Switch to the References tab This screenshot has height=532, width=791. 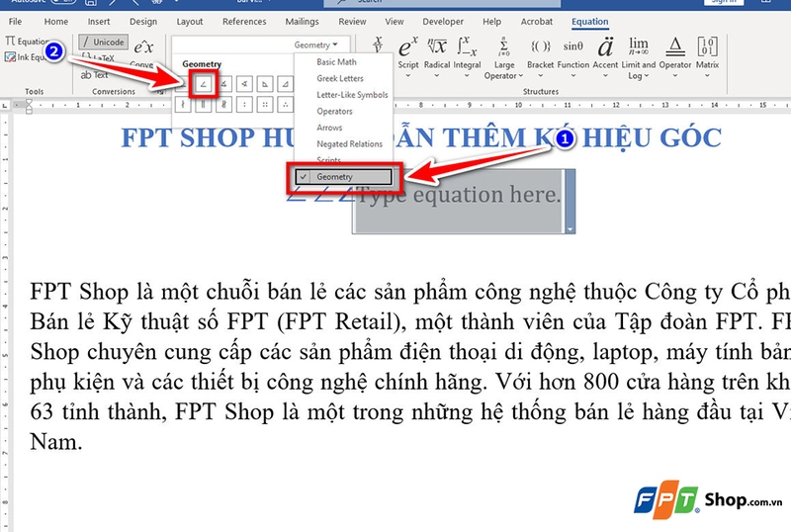click(x=244, y=21)
